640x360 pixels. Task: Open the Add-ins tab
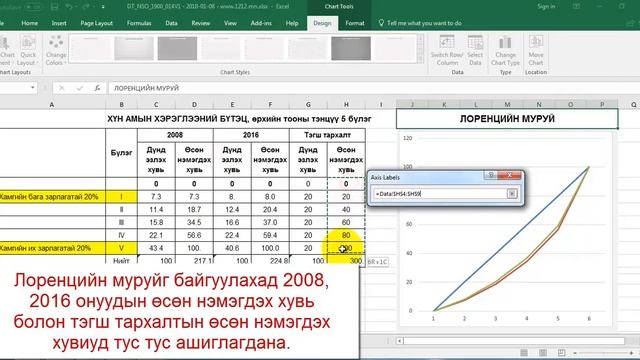261,23
